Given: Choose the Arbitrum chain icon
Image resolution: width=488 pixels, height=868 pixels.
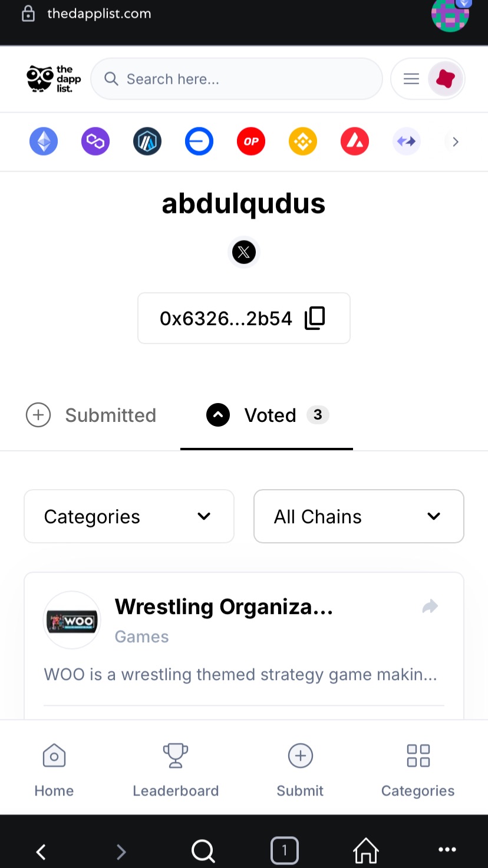Looking at the screenshot, I should coord(147,142).
